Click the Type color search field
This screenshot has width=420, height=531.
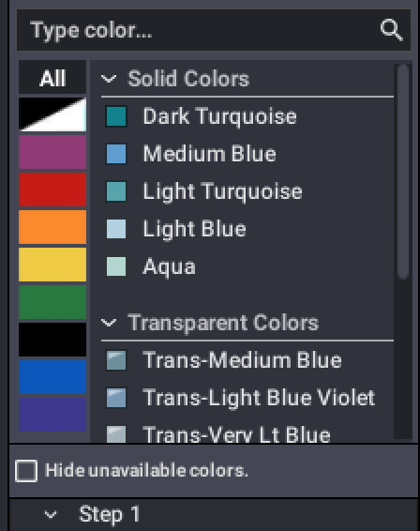click(x=214, y=30)
